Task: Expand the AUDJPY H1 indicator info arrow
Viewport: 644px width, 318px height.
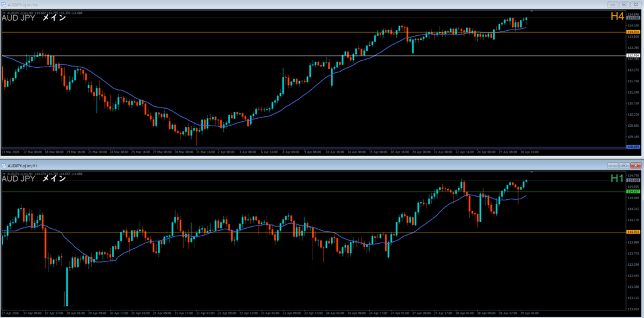Action: (4, 172)
